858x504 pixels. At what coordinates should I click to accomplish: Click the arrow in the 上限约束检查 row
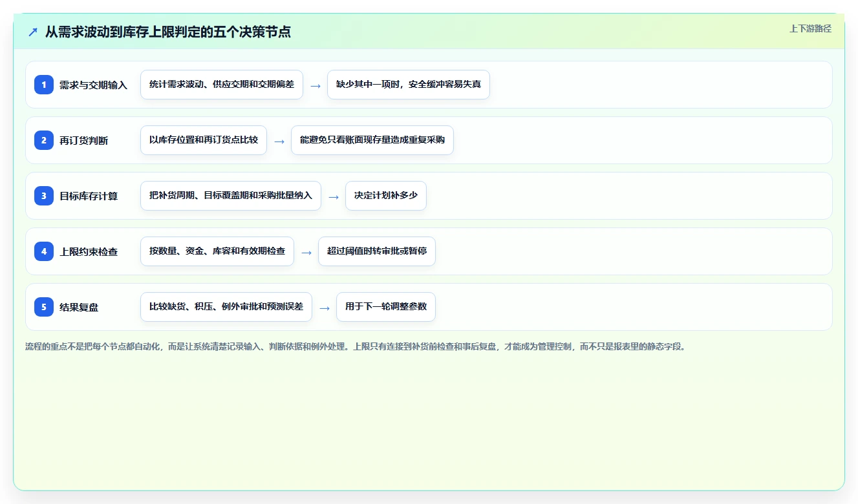(306, 252)
